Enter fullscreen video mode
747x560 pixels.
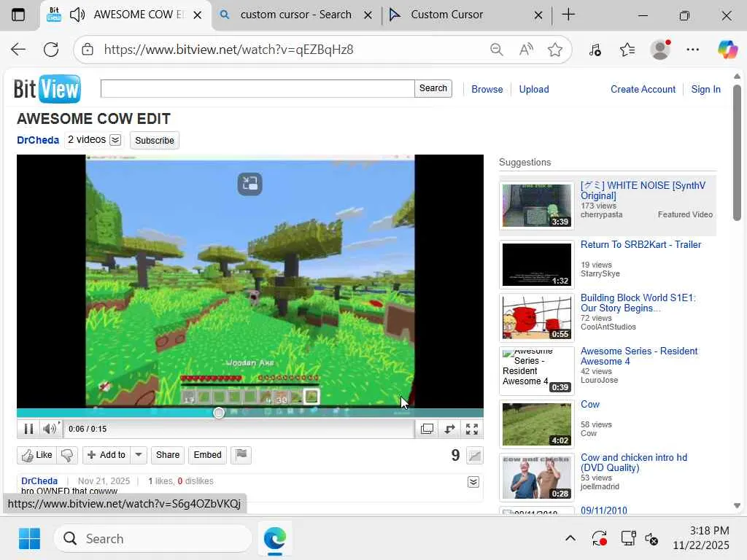[x=472, y=429]
